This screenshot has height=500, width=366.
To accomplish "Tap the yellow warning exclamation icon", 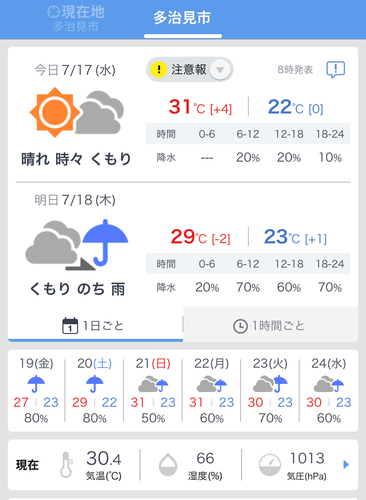I will pyautogui.click(x=159, y=70).
